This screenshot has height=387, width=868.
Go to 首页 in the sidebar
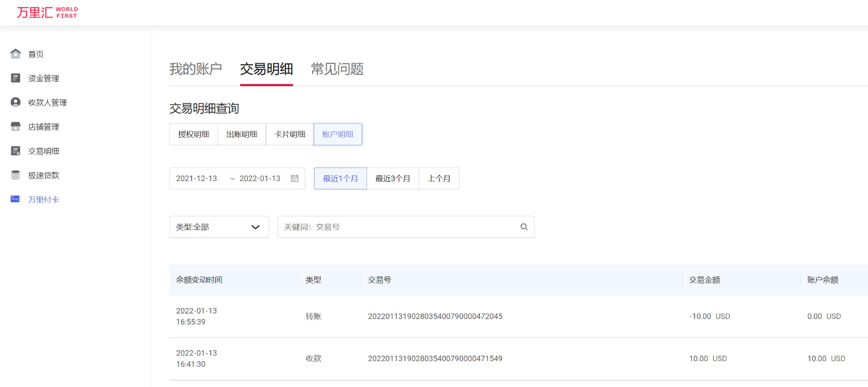coord(36,54)
